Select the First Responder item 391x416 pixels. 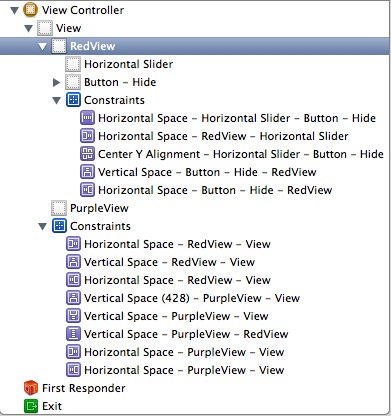(x=84, y=388)
